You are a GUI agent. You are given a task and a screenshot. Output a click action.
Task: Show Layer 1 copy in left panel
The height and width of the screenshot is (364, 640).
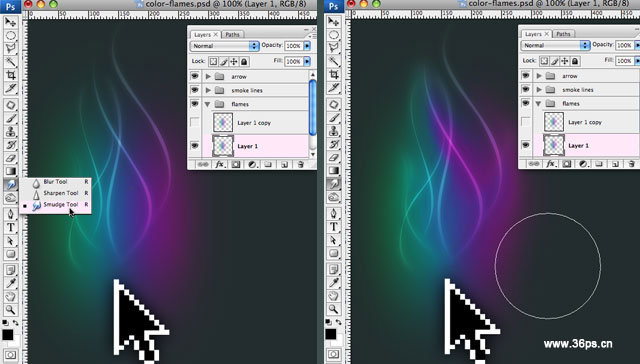(x=195, y=122)
